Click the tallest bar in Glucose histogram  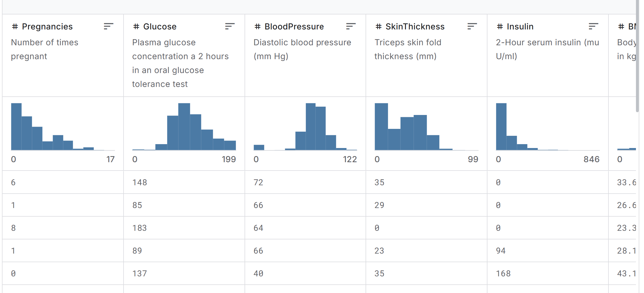pyautogui.click(x=184, y=127)
